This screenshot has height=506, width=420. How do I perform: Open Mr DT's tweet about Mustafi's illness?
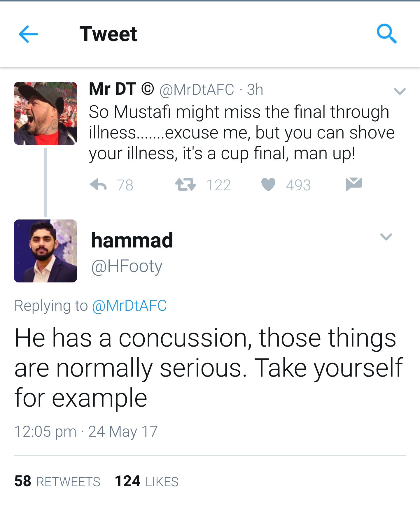pyautogui.click(x=242, y=133)
